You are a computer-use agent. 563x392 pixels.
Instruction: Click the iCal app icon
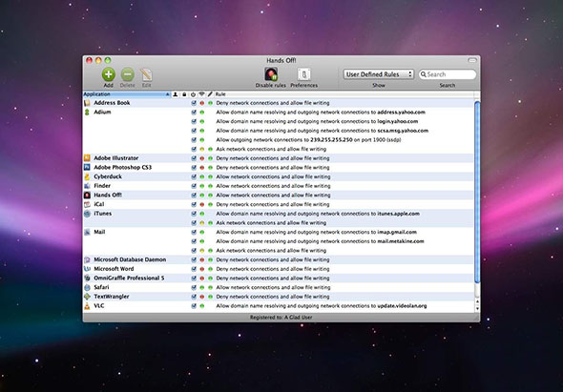tap(87, 204)
